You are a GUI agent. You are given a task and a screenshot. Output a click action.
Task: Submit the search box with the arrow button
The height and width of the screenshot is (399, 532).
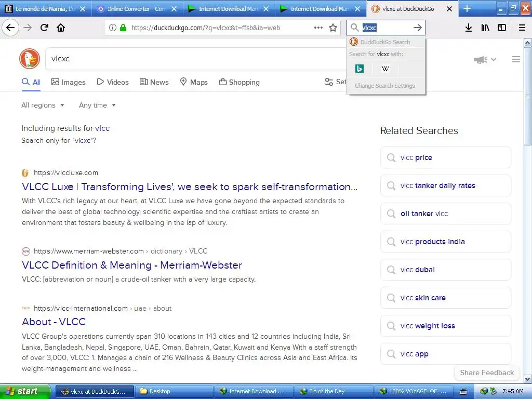coord(418,28)
